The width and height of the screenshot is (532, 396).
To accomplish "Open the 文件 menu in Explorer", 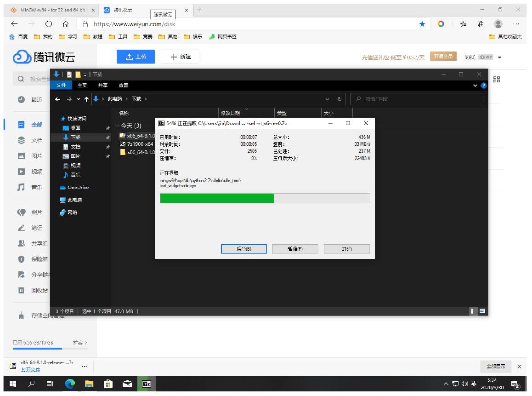I will 61,86.
